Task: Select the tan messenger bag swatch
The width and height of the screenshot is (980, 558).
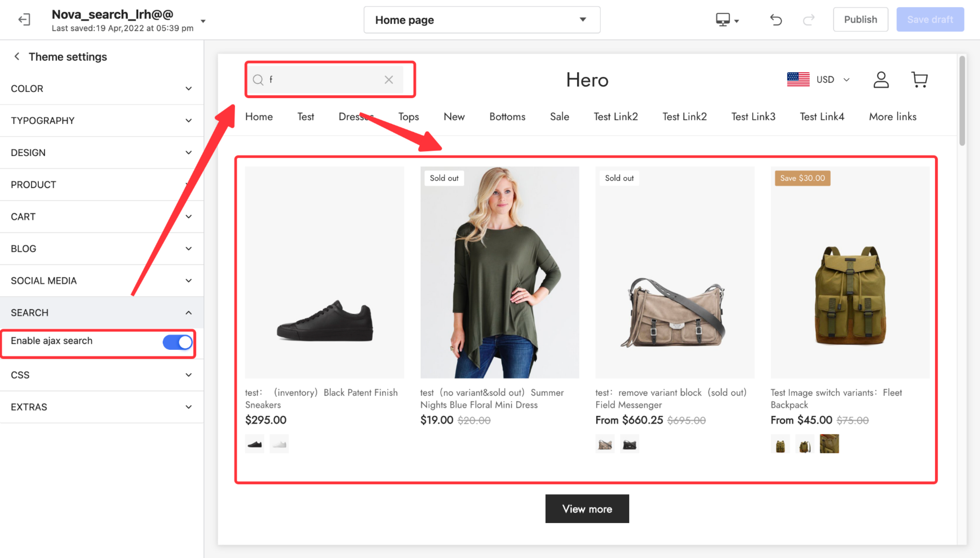Action: click(x=605, y=444)
